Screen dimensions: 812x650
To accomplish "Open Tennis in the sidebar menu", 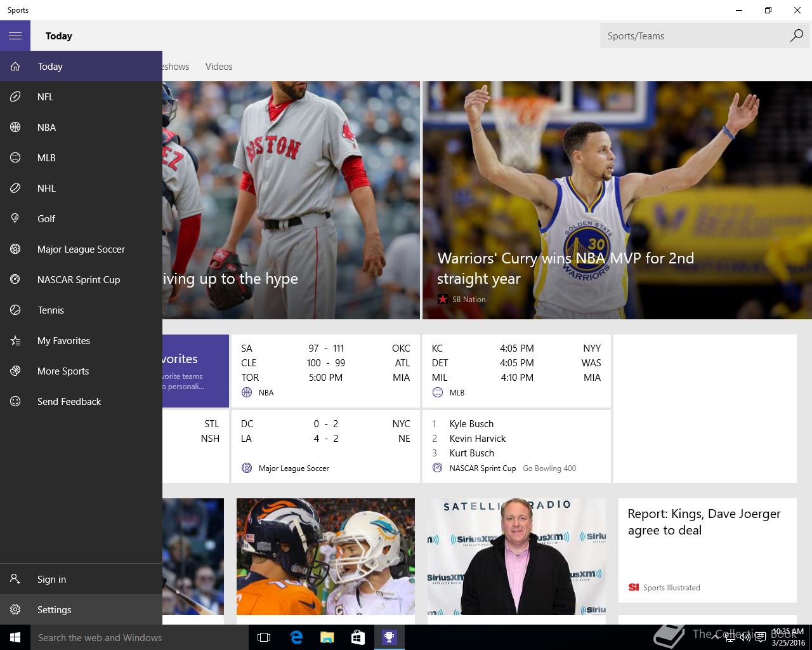I will (81, 310).
